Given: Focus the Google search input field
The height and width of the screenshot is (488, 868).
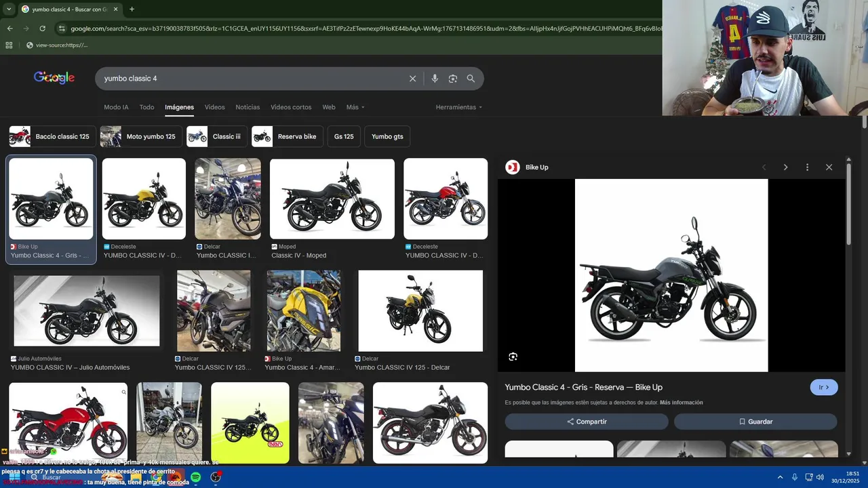Looking at the screenshot, I should [251, 79].
